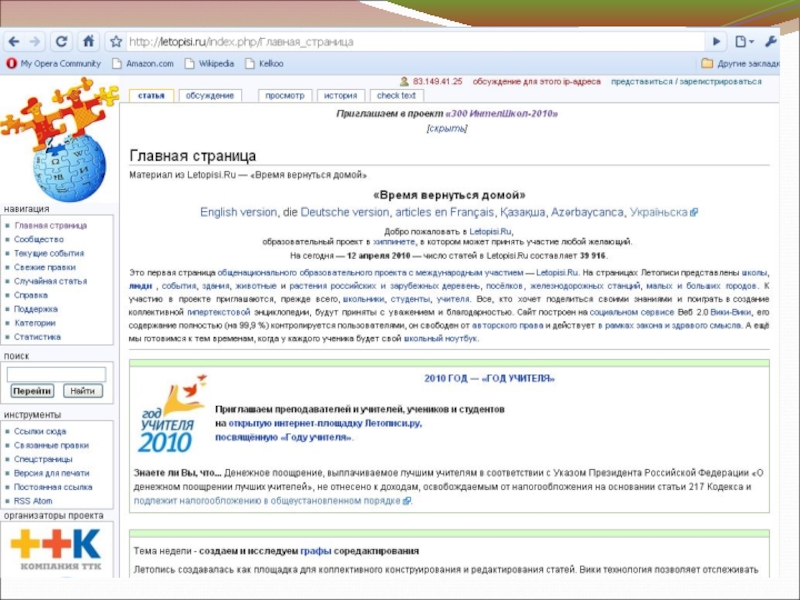The image size is (800, 600).
Task: Select the просмотр tab
Action: pyautogui.click(x=285, y=96)
